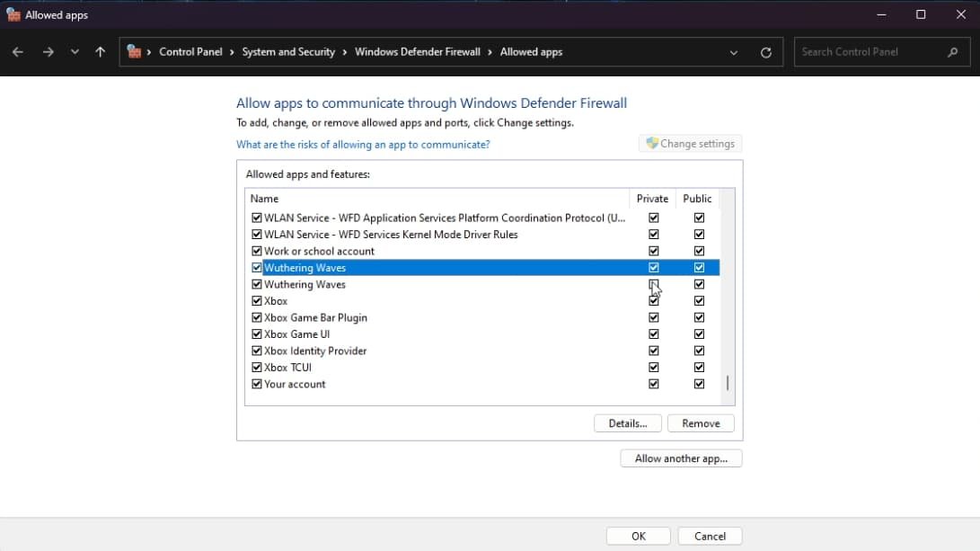The width and height of the screenshot is (980, 551).
Task: Click the search magnifier icon
Action: (x=952, y=52)
